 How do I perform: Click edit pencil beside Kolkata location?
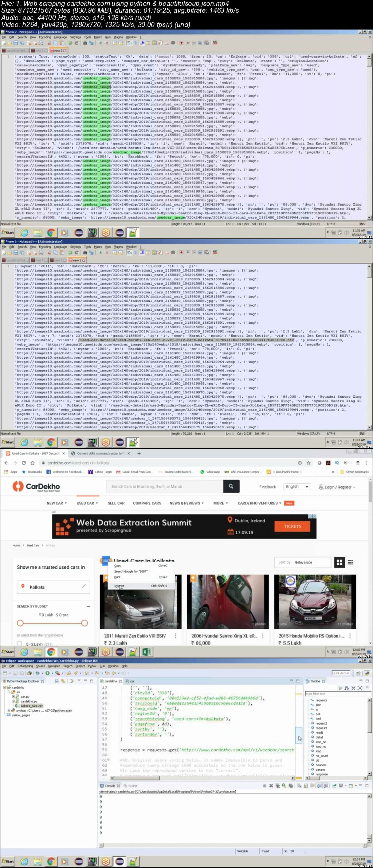[84, 586]
